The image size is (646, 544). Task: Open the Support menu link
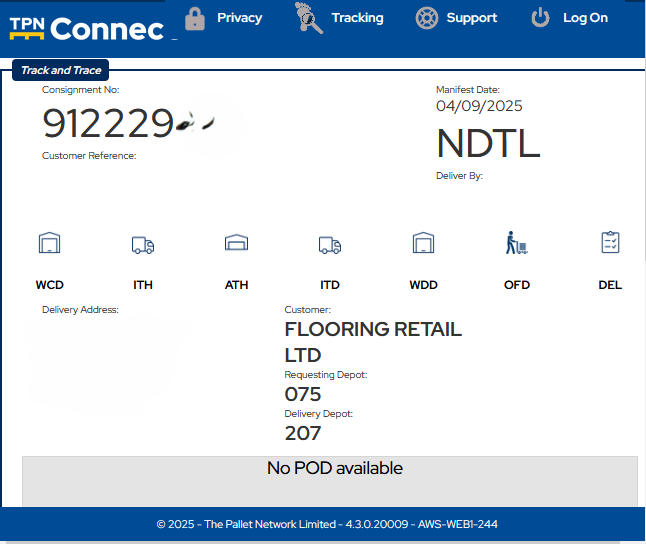[x=472, y=18]
